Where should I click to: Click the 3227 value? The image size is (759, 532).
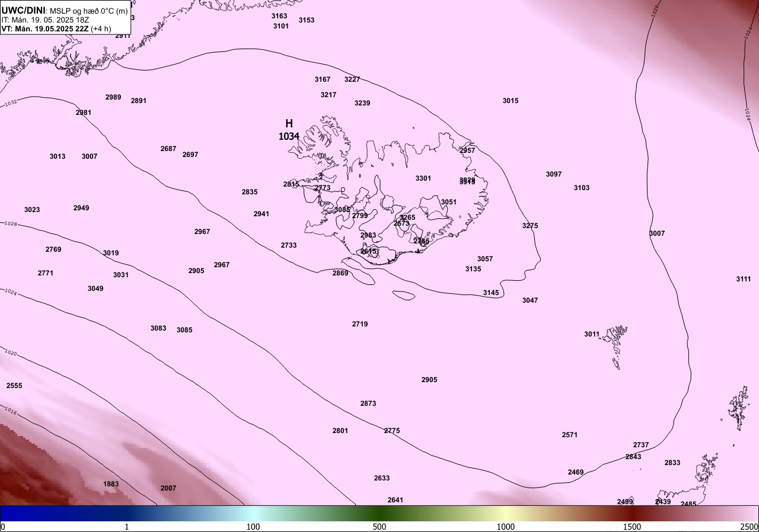point(352,79)
